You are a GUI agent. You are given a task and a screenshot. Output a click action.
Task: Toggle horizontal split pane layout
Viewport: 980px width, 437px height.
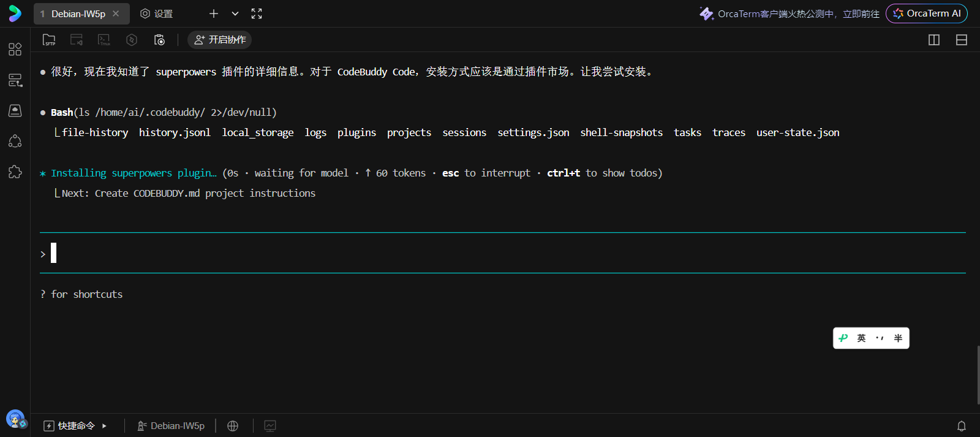point(962,40)
